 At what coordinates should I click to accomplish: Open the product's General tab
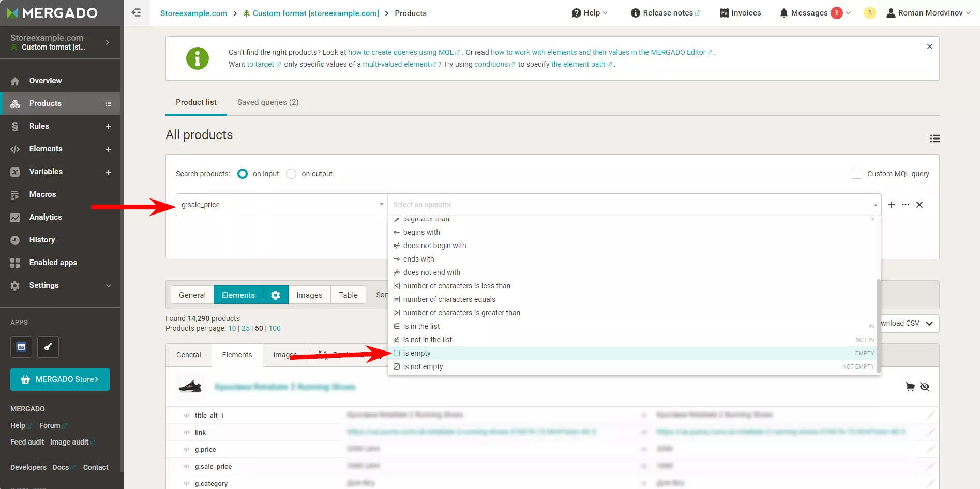point(189,355)
